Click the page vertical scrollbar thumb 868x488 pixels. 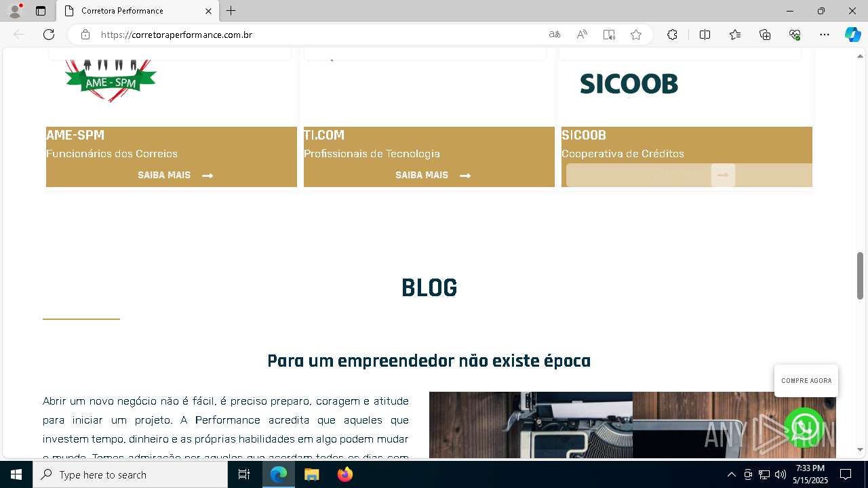pyautogui.click(x=860, y=276)
